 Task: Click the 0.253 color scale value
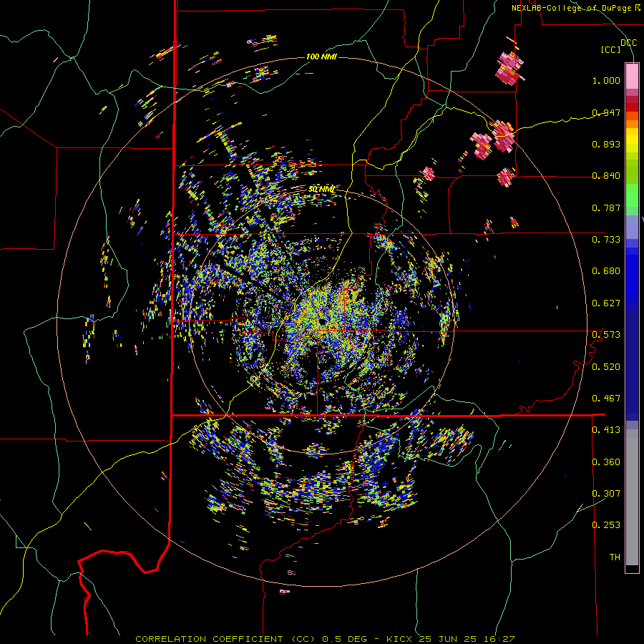[x=606, y=525]
